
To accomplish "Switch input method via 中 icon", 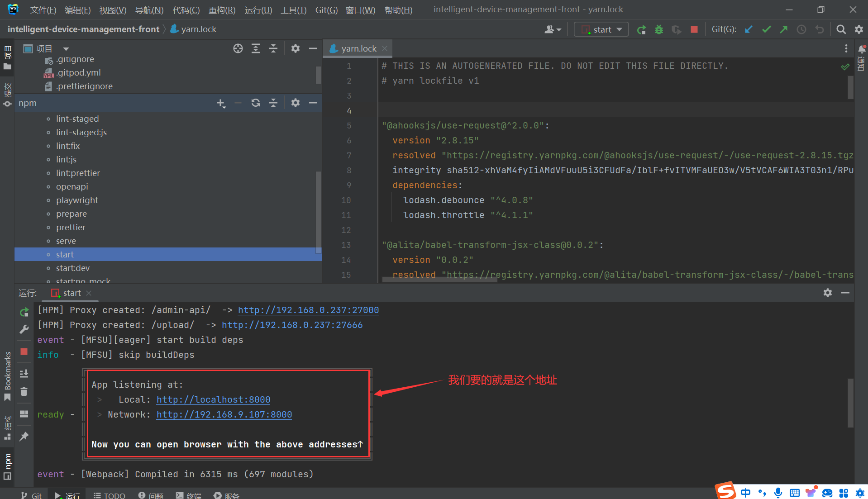I will pyautogui.click(x=745, y=493).
